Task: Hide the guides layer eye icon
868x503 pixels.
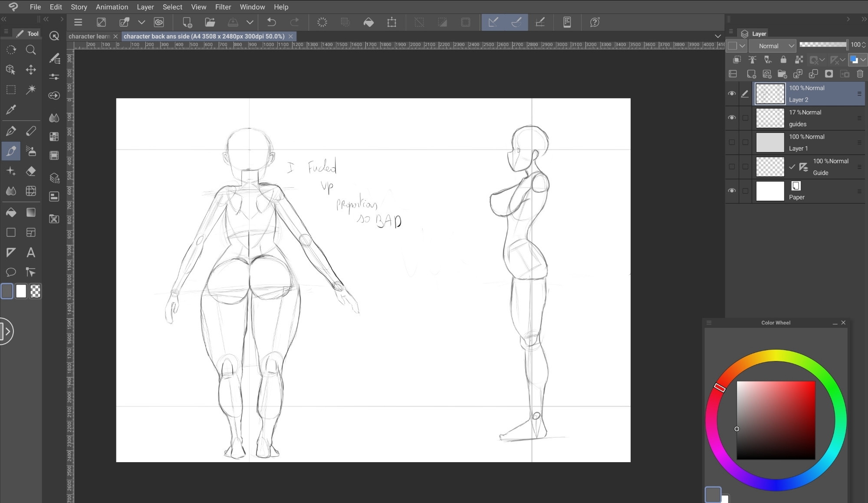Action: tap(732, 118)
